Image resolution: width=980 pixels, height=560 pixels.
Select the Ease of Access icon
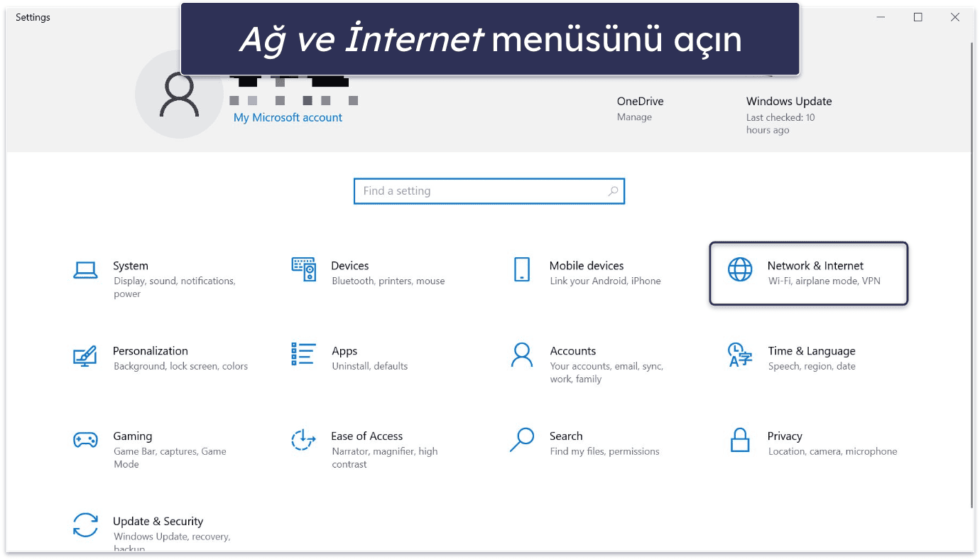pos(303,440)
